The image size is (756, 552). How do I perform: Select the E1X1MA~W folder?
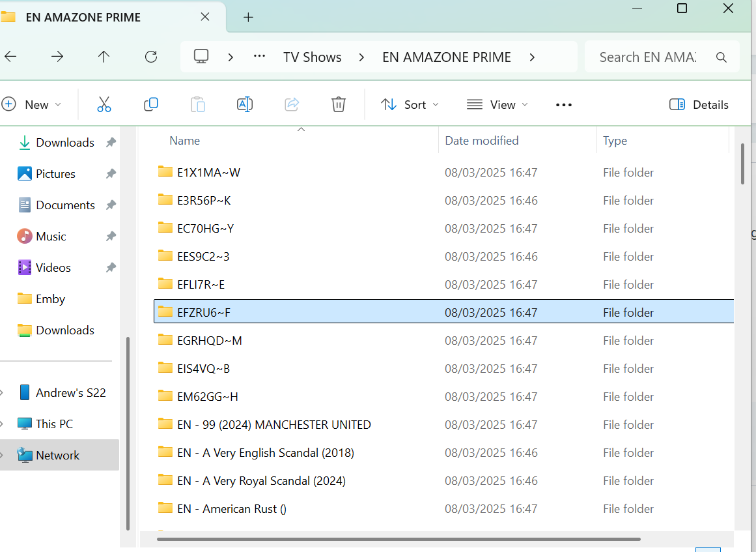pyautogui.click(x=443, y=172)
